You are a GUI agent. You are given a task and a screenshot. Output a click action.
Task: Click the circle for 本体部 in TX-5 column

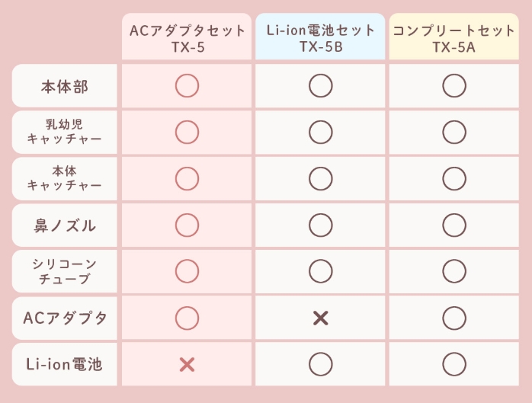point(187,85)
